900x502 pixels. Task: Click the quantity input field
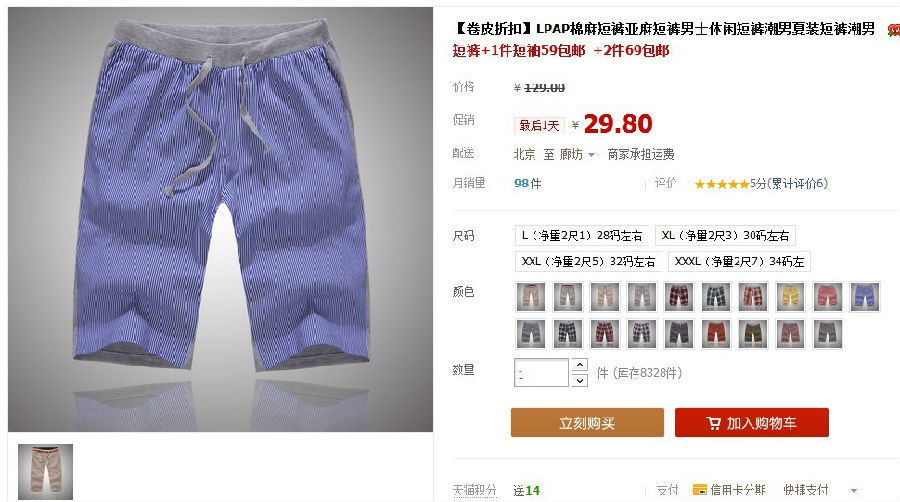(x=541, y=372)
